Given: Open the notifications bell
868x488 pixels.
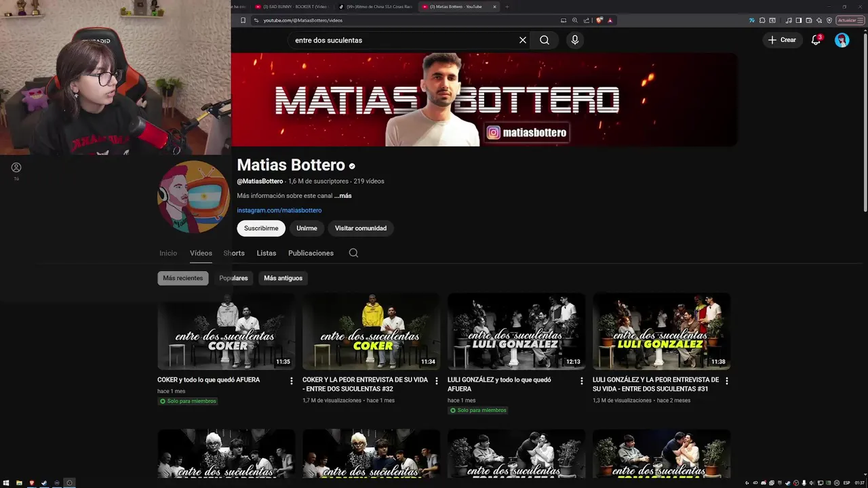Looking at the screenshot, I should [816, 40].
